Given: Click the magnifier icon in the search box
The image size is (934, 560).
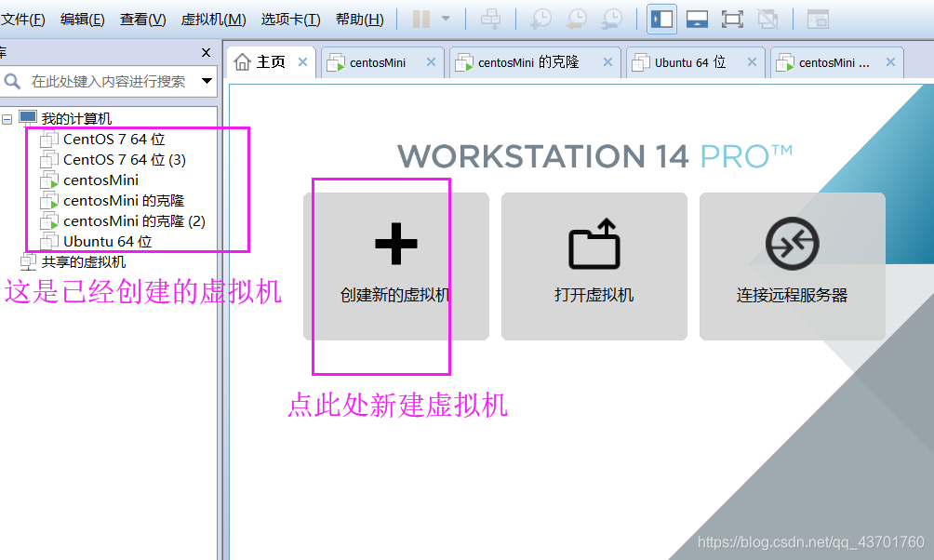Looking at the screenshot, I should (x=13, y=82).
